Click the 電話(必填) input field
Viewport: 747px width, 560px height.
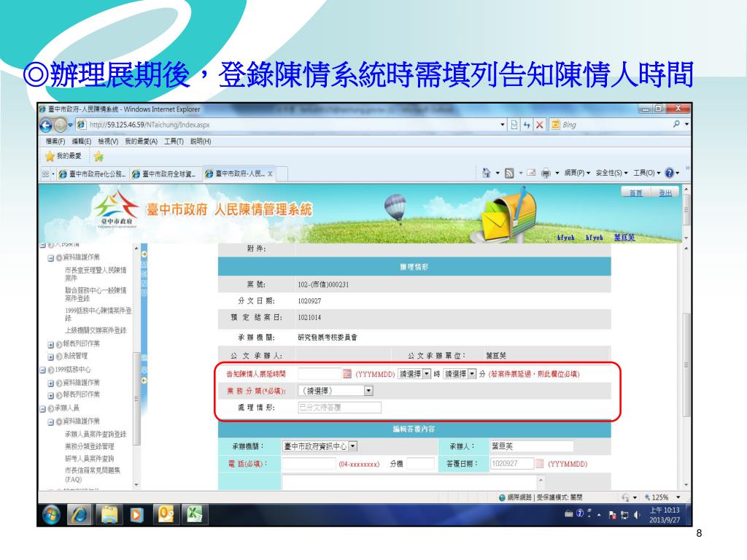click(x=309, y=463)
